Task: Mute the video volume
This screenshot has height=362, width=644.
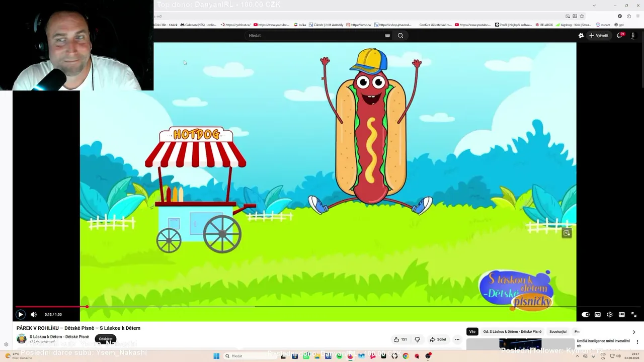Action: point(34,314)
